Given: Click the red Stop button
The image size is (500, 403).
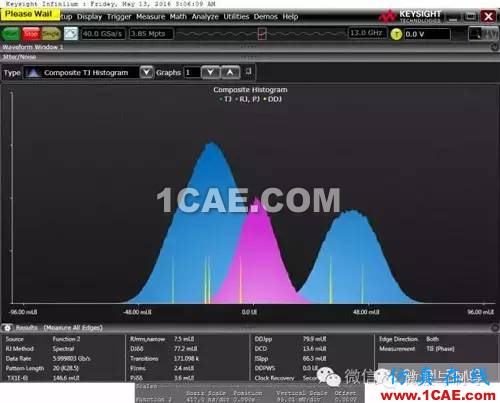Looking at the screenshot, I should point(31,34).
